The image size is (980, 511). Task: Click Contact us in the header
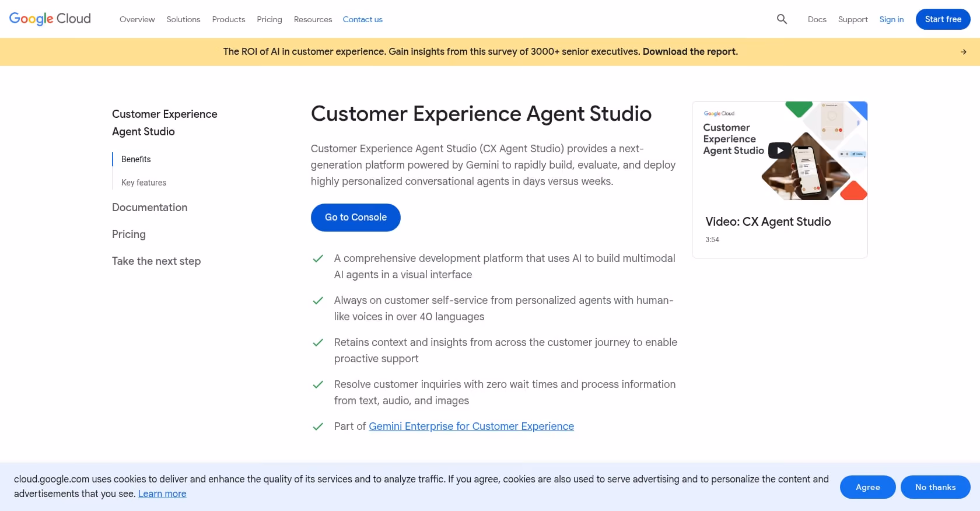coord(363,19)
